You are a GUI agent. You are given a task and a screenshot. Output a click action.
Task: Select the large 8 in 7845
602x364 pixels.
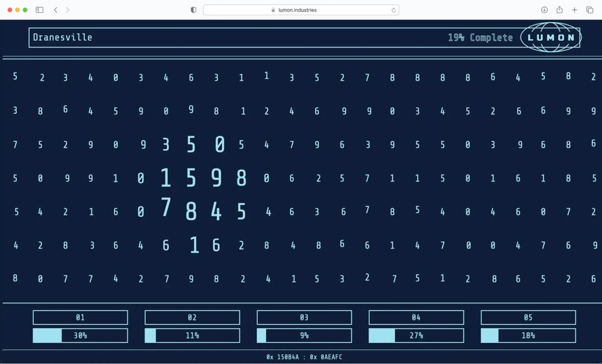click(191, 211)
